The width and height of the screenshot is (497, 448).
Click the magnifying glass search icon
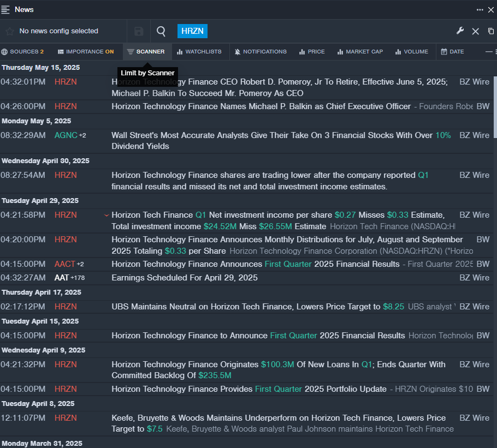coord(161,31)
